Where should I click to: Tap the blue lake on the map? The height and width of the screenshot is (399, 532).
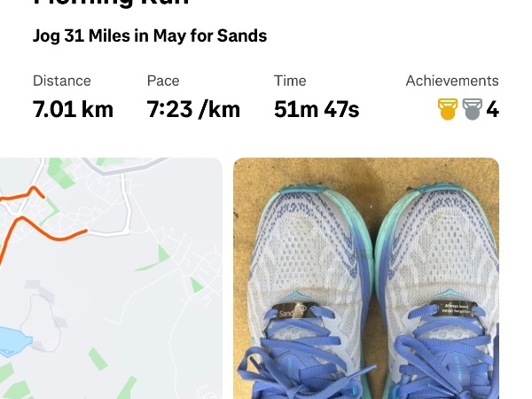pyautogui.click(x=13, y=341)
